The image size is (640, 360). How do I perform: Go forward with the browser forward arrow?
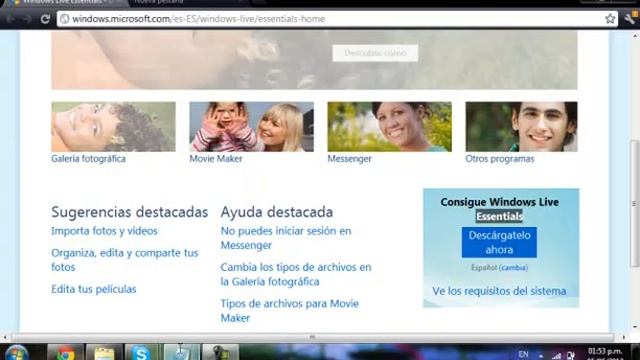pos(27,19)
